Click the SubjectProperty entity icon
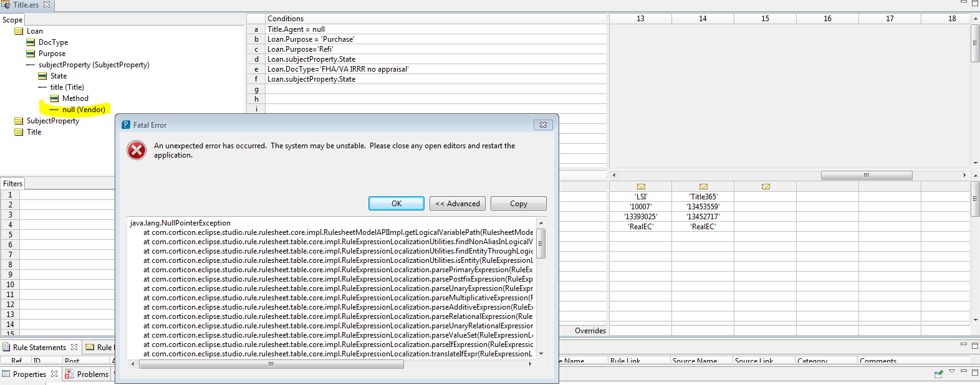The height and width of the screenshot is (385, 980). (19, 121)
